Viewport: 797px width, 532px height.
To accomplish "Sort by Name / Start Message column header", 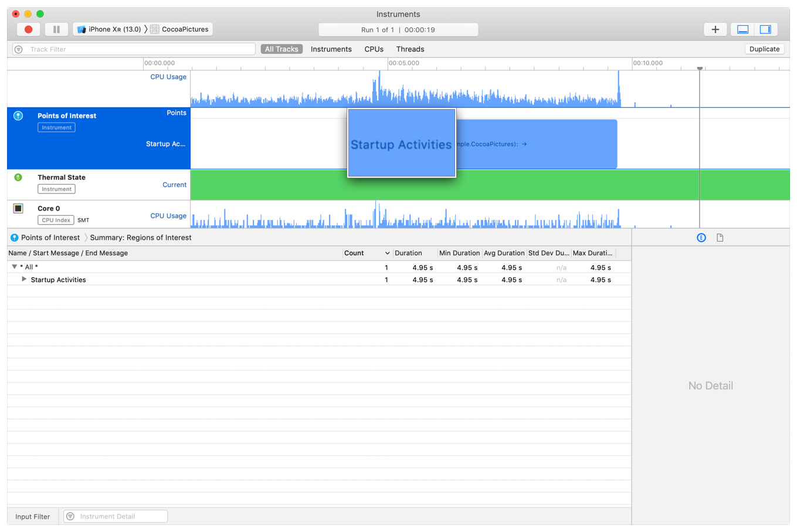I will pos(175,253).
